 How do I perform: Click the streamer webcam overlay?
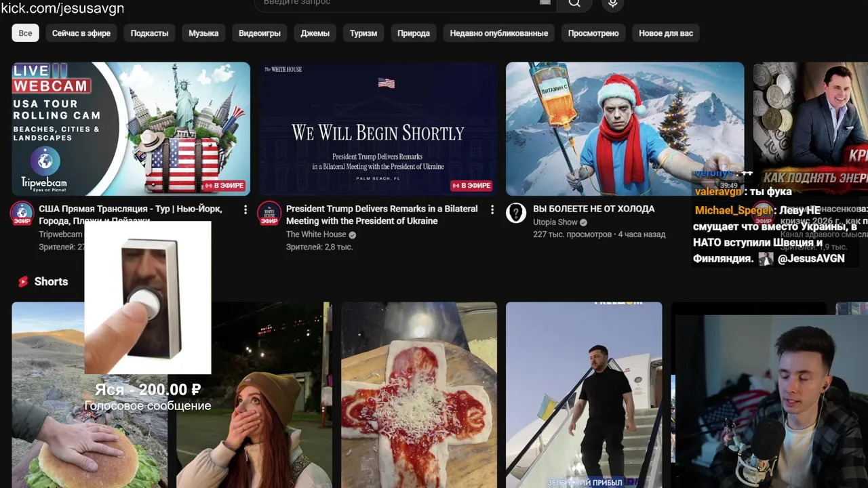[x=772, y=401]
